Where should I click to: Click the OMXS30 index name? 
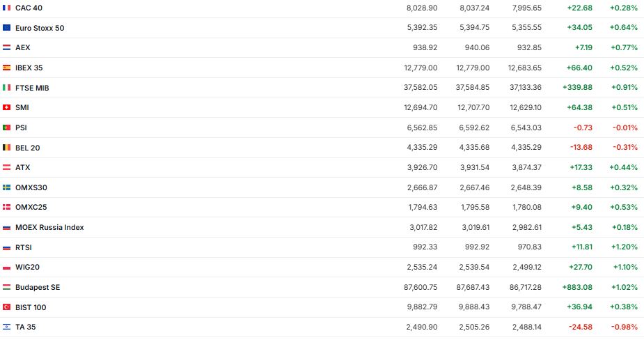(31, 187)
